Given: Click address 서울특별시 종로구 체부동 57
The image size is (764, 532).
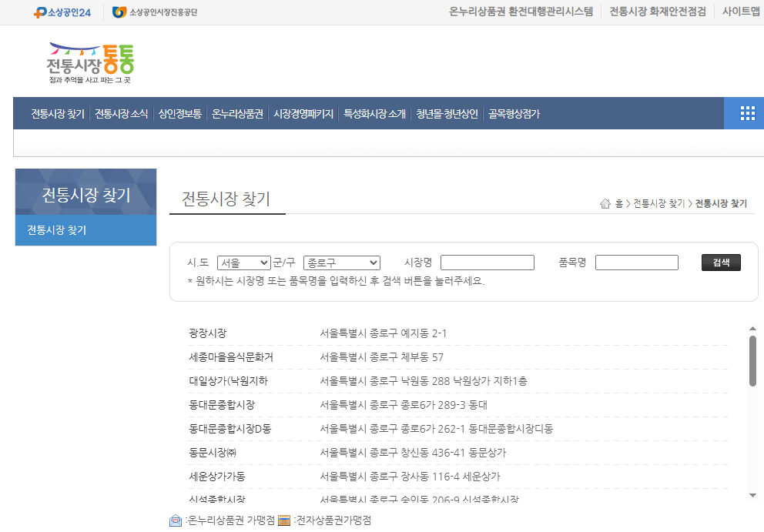Looking at the screenshot, I should [x=381, y=357].
